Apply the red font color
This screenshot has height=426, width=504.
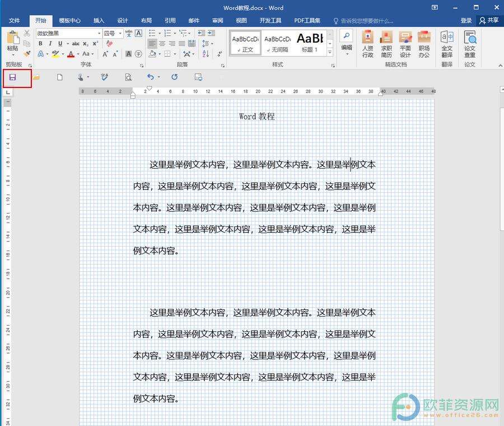pyautogui.click(x=71, y=54)
